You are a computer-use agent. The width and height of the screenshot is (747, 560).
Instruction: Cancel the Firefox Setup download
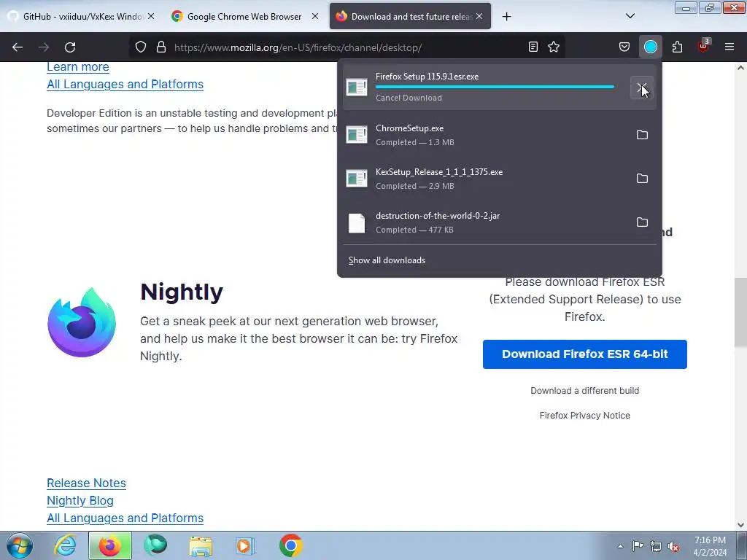click(x=642, y=87)
